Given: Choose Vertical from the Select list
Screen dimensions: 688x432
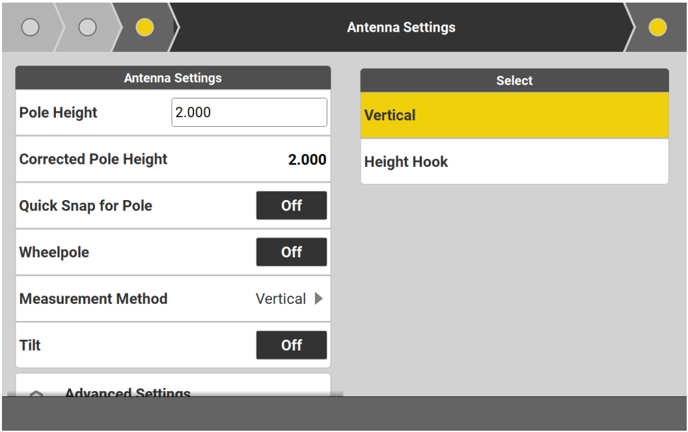Looking at the screenshot, I should click(x=514, y=115).
